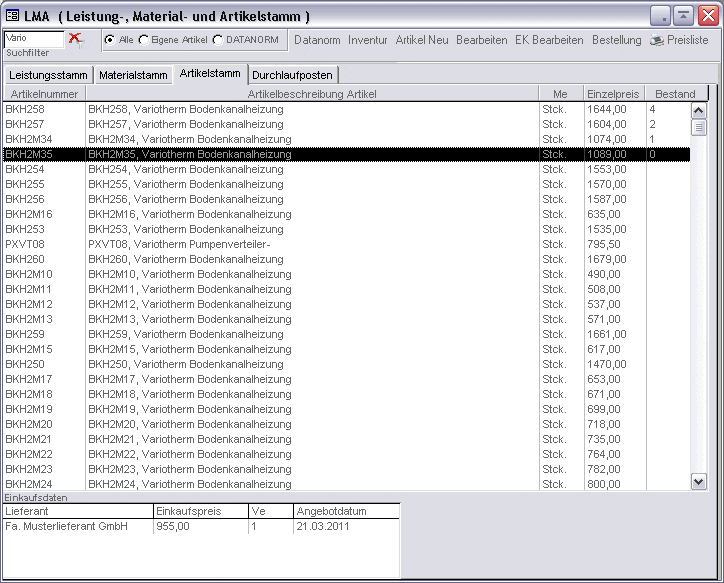Select article BKH2M13
The width and height of the screenshot is (724, 583).
click(x=347, y=319)
